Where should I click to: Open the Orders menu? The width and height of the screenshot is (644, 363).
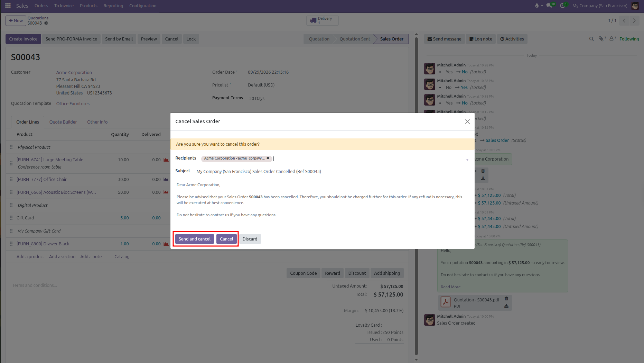(41, 6)
